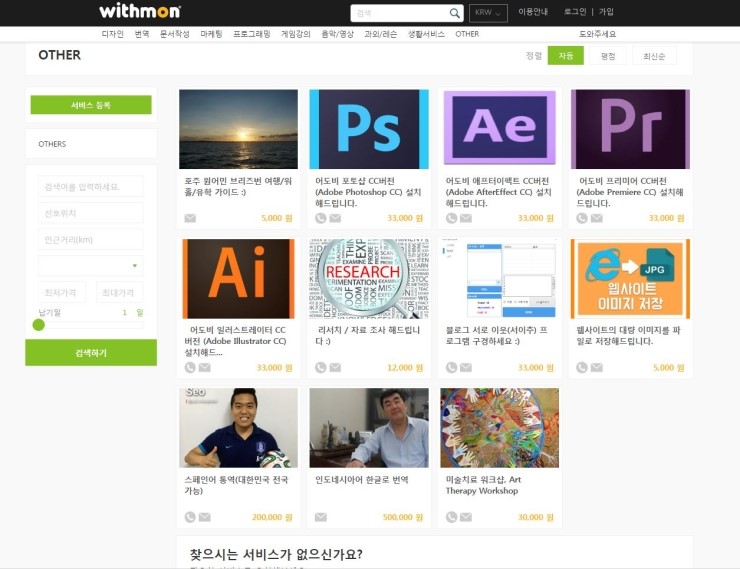The image size is (740, 569).
Task: Click the search magnifier icon in header
Action: (454, 13)
